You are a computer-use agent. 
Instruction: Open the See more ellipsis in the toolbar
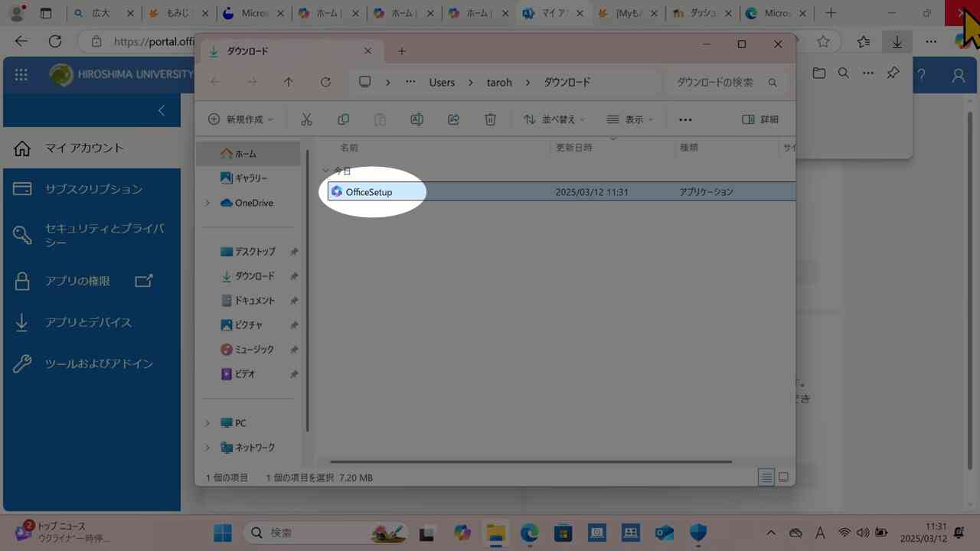point(685,119)
